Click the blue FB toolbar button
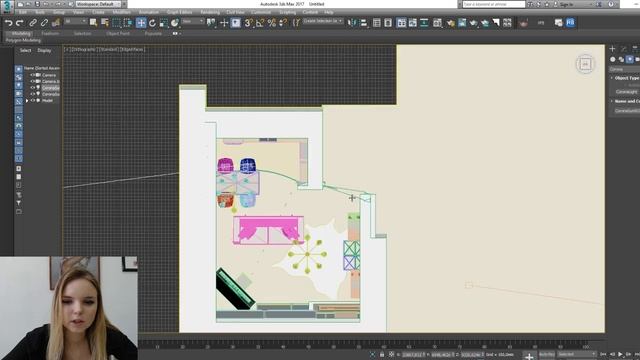 [570, 23]
